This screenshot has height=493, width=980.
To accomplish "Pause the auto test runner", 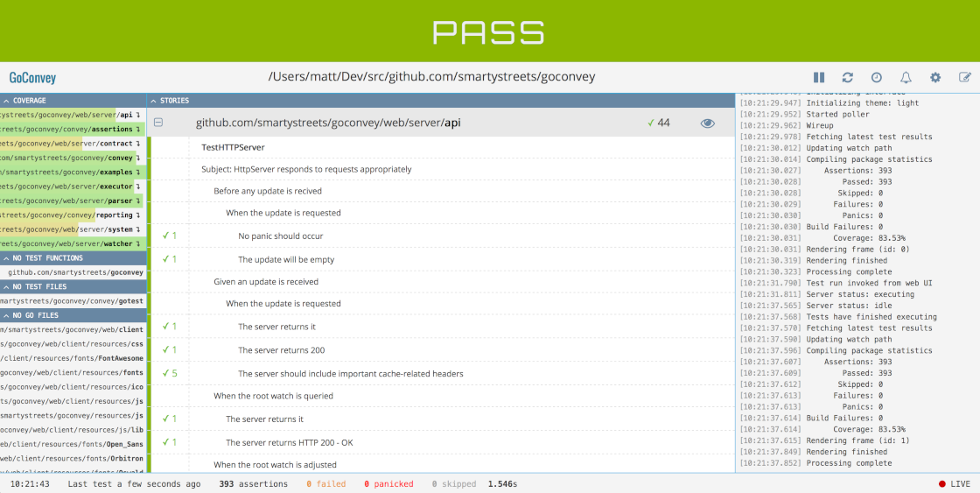I will point(819,78).
